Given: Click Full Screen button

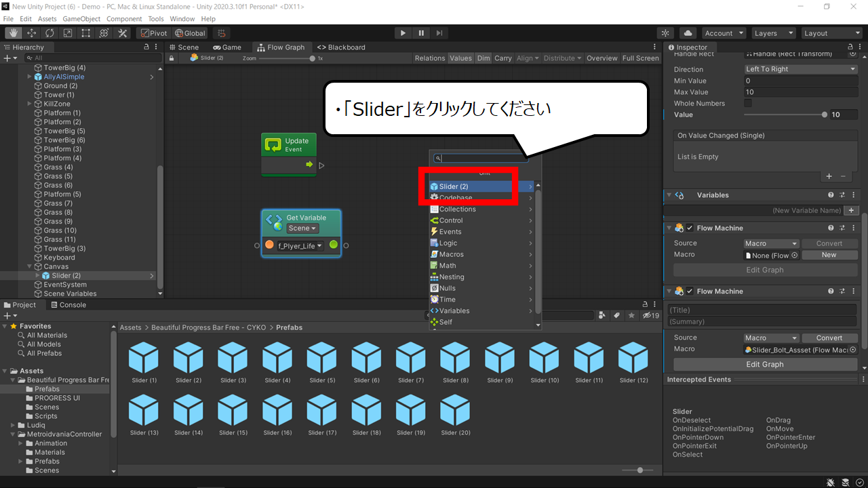Looking at the screenshot, I should (641, 58).
